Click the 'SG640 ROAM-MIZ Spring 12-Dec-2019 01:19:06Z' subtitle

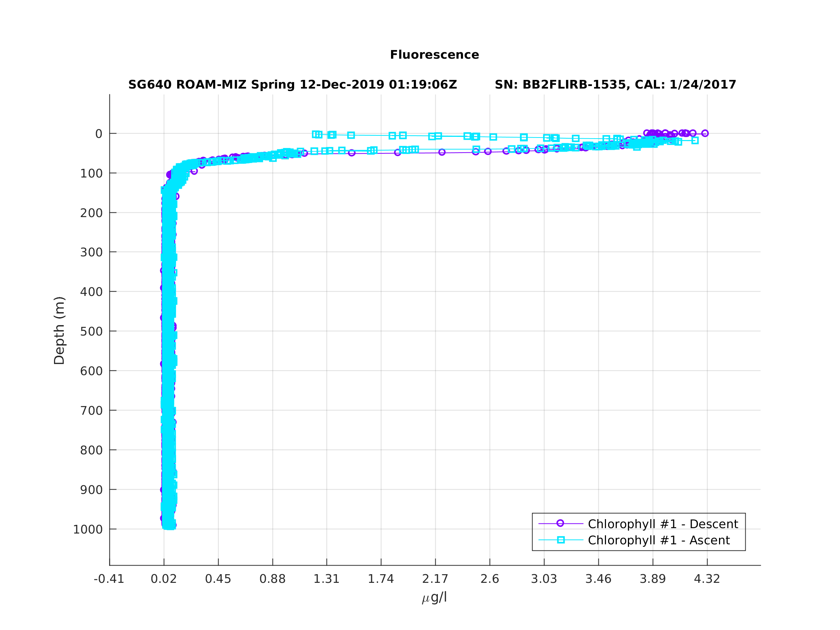tap(292, 85)
